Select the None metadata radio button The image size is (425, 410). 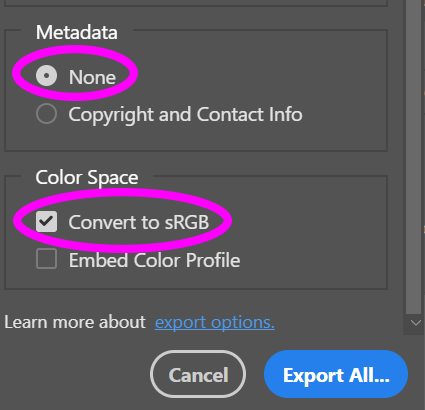pos(46,76)
